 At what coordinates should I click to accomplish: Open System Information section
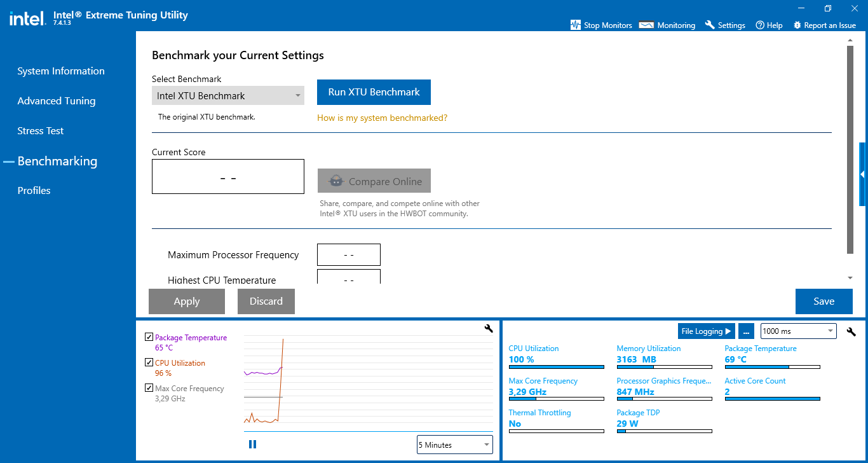pos(61,71)
